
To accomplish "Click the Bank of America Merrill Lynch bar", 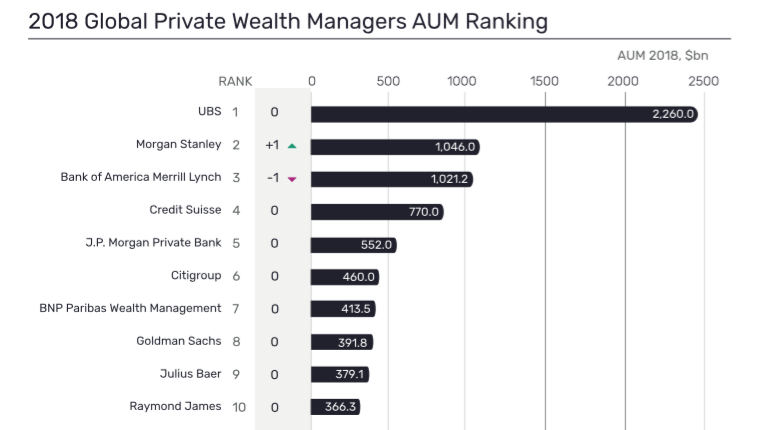I will point(391,179).
